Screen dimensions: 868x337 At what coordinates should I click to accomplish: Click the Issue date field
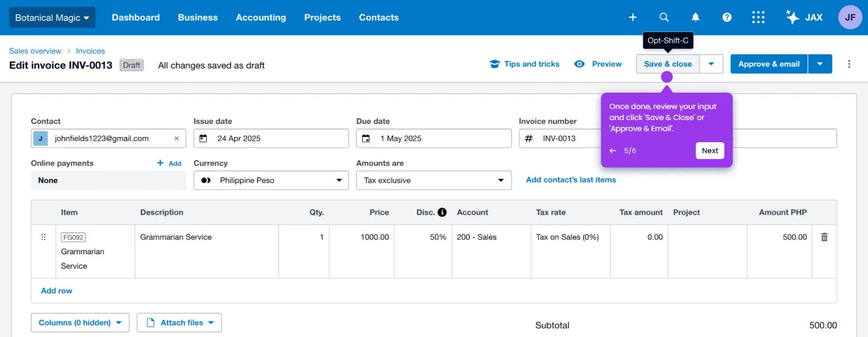tap(271, 138)
